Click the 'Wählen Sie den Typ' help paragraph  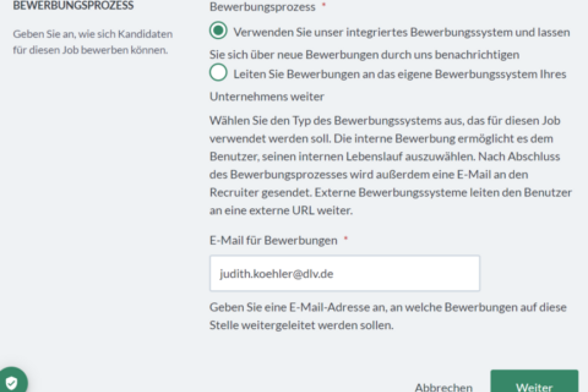pyautogui.click(x=391, y=165)
